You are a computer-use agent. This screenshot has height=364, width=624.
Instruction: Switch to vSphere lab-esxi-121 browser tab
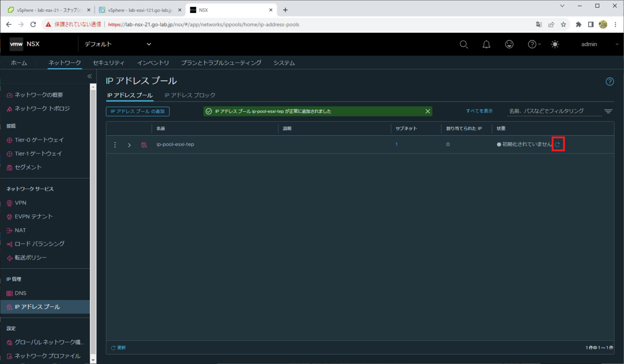click(x=139, y=10)
